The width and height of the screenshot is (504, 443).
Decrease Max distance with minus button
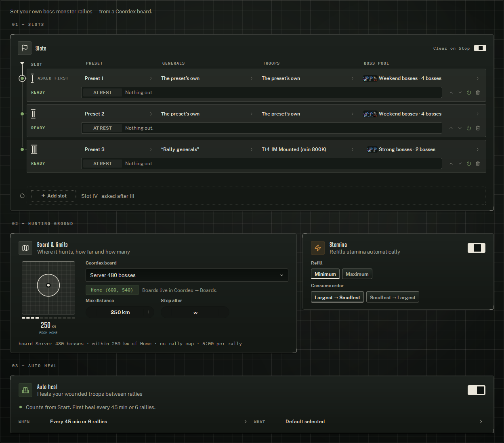click(x=91, y=312)
